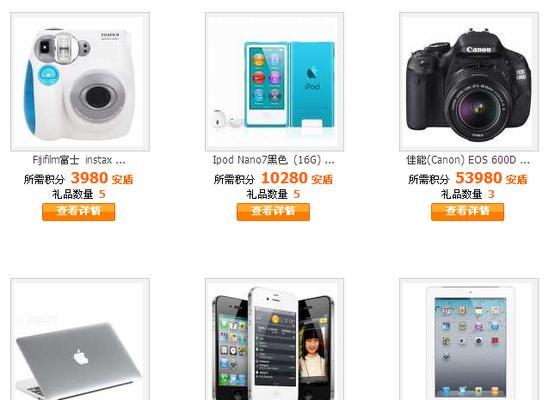This screenshot has width=549, height=400.
Task: Click the 所需积分 label under Canon EOS
Action: (429, 179)
